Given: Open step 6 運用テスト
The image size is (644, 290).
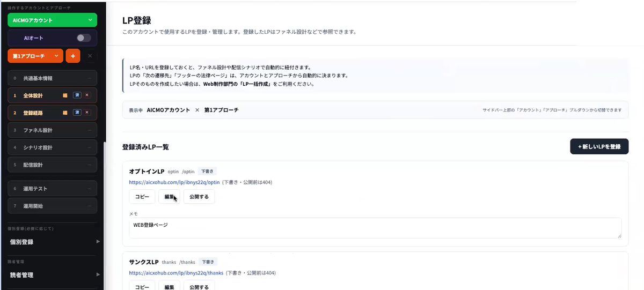Looking at the screenshot, I should 52,189.
